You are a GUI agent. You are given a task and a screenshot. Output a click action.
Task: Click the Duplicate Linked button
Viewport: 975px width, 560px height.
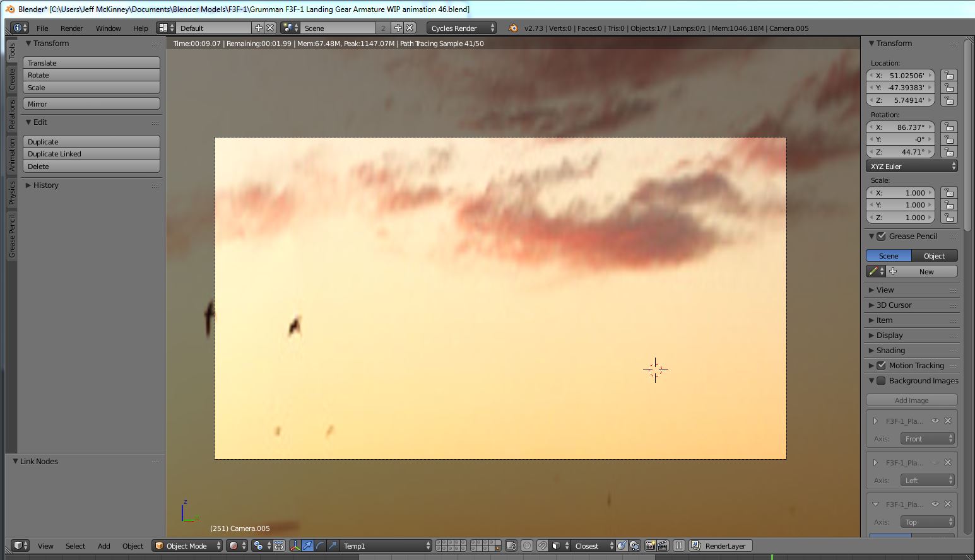[92, 154]
